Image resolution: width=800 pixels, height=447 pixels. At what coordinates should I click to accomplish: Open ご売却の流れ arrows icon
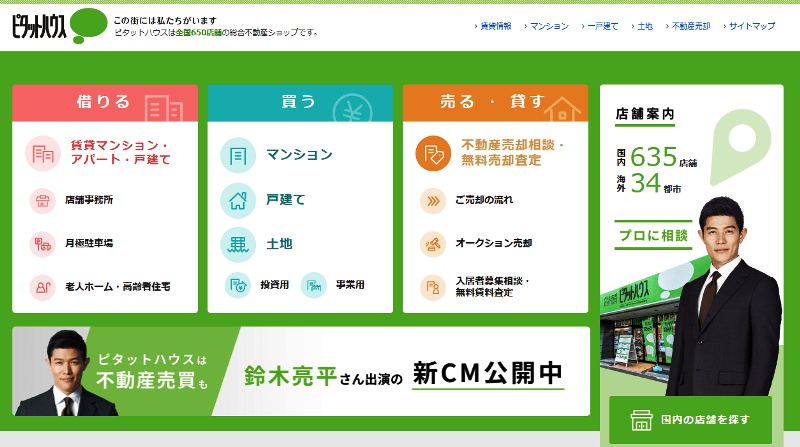[x=433, y=200]
